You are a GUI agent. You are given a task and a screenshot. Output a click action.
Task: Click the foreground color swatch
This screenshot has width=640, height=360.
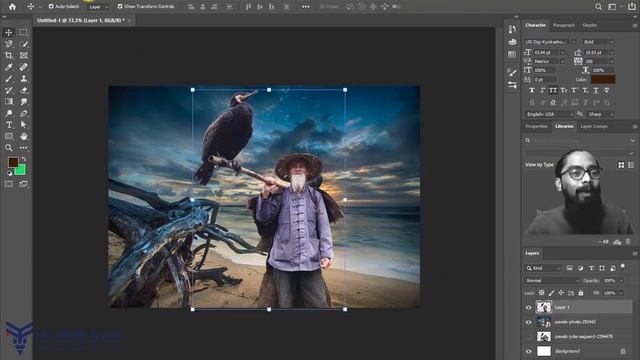click(x=13, y=162)
